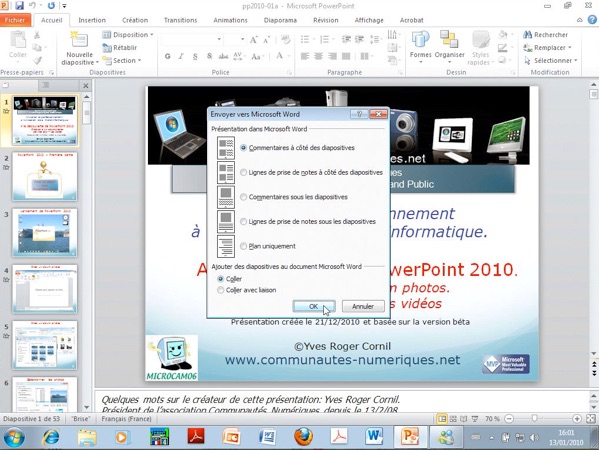Screen dimensions: 599x450
Task: Click the underline S icon
Action: 195,57
